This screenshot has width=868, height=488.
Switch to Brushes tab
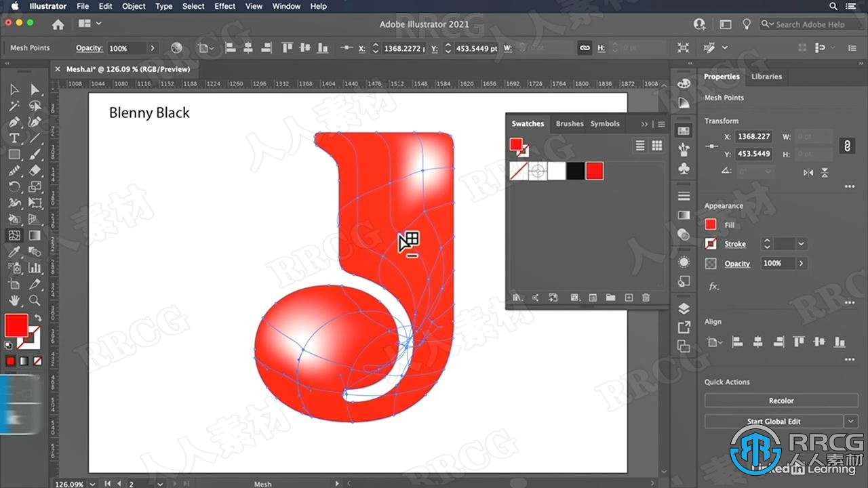570,123
